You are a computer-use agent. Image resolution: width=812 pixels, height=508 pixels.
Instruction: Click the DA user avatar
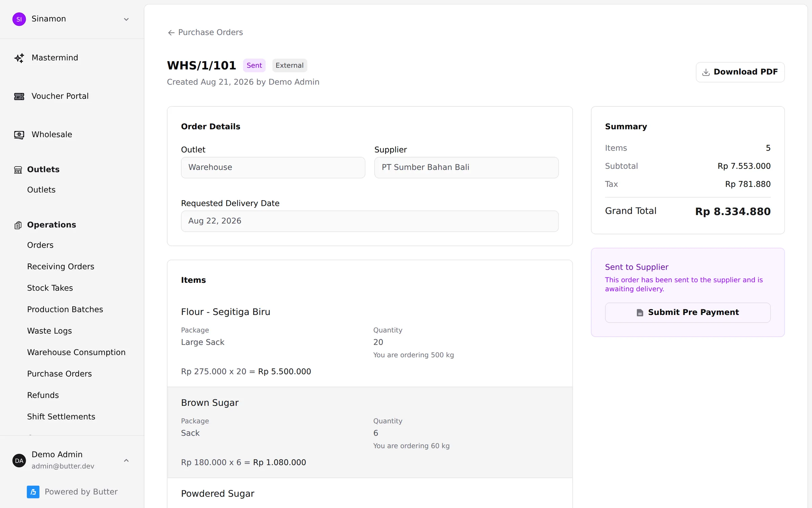19,461
